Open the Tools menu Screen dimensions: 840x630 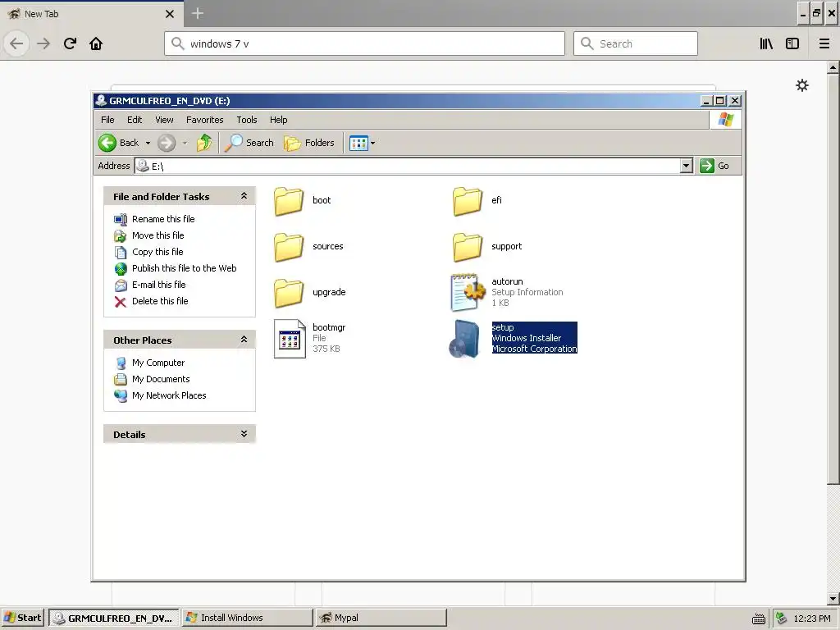(x=247, y=120)
